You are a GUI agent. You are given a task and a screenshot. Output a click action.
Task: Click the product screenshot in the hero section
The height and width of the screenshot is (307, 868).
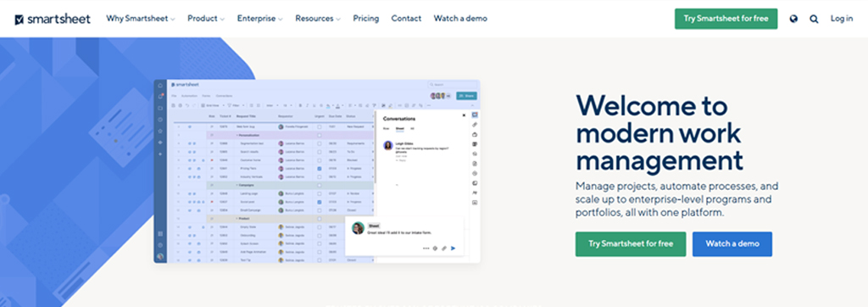(317, 171)
